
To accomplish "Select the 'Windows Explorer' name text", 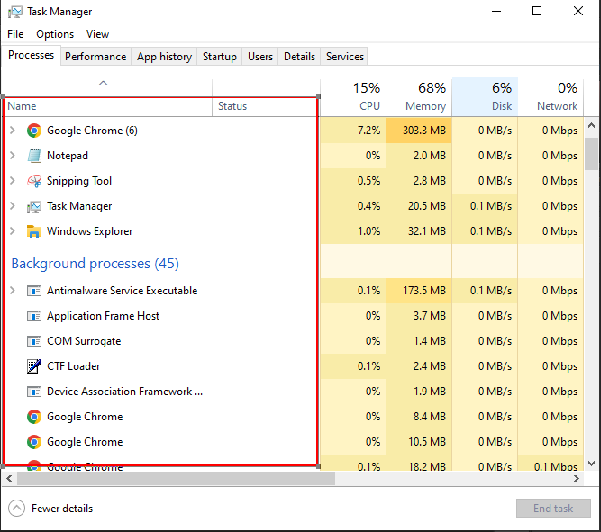I will pos(89,232).
